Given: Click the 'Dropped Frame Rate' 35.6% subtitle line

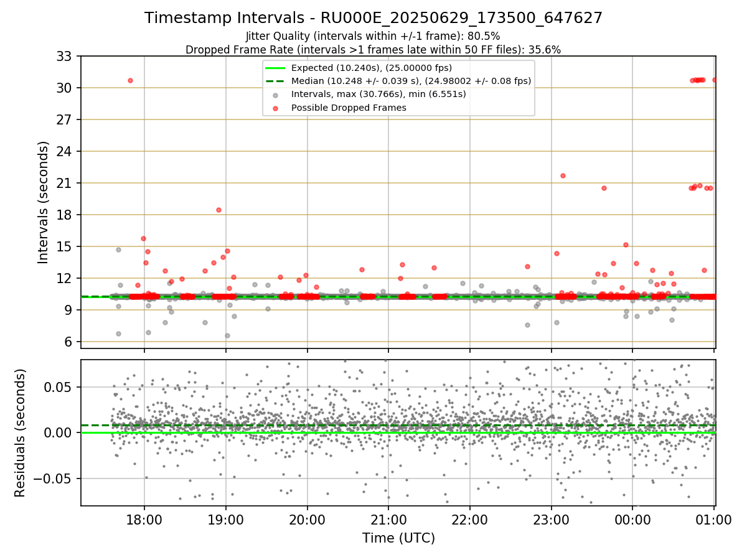Looking at the screenshot, I should coord(374,50).
